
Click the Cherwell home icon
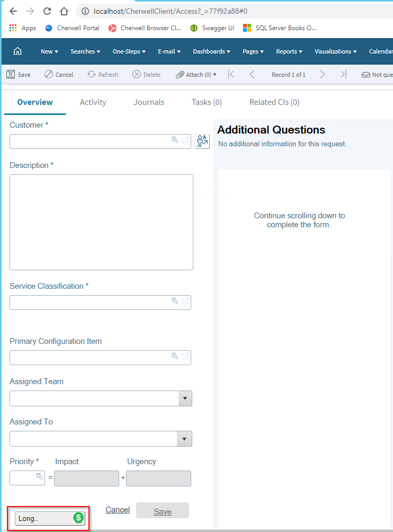coord(17,51)
